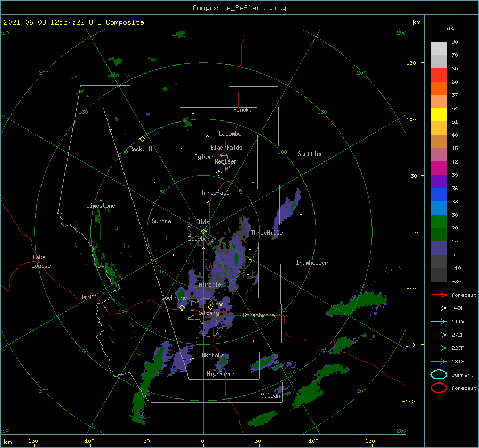Click the Didsbury town label
479x448 pixels.
click(x=201, y=239)
